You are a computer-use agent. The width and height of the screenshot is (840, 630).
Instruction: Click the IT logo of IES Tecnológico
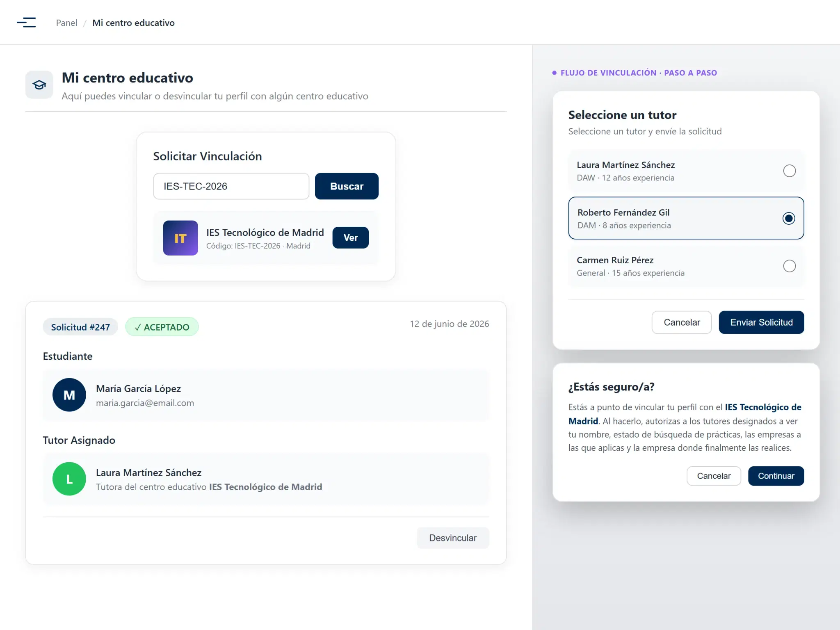tap(180, 238)
